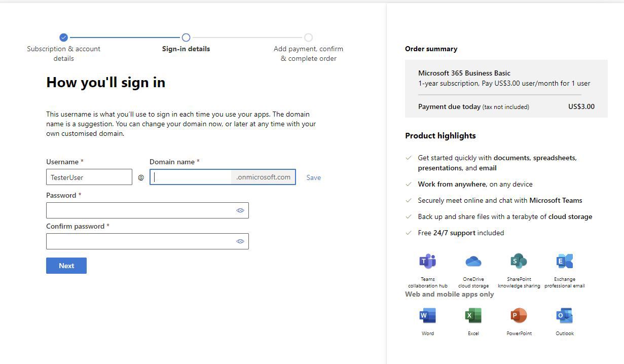Click the Exchange professional email icon
624x364 pixels.
tap(564, 261)
